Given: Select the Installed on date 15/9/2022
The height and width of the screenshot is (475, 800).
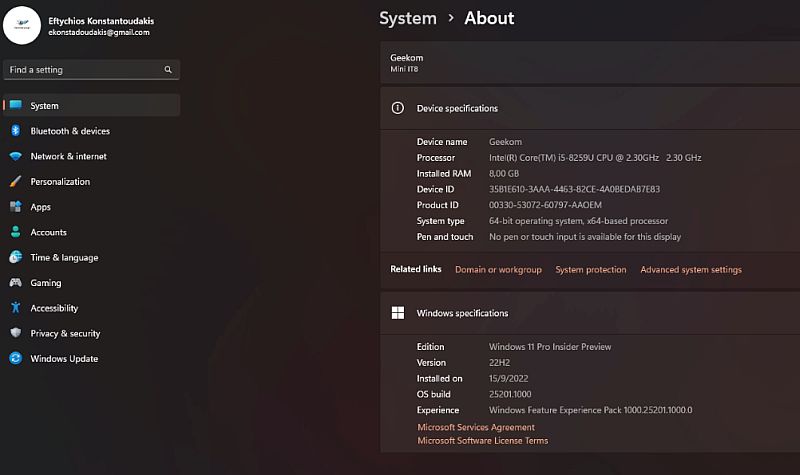Looking at the screenshot, I should point(509,379).
